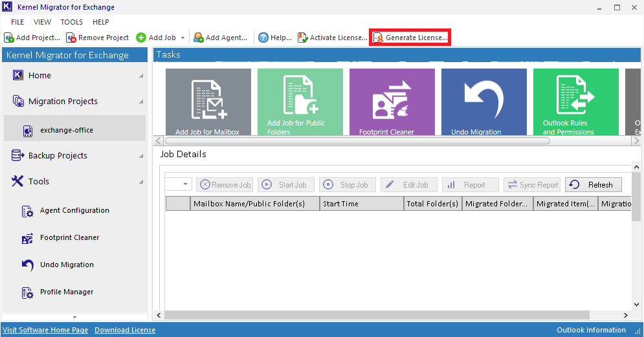Expand the Backup Projects section arrow
The image size is (644, 337).
click(141, 156)
